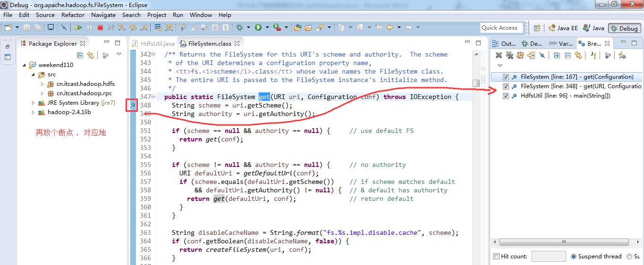Click the red Terminate debug icon
644x265 pixels.
pos(100,27)
